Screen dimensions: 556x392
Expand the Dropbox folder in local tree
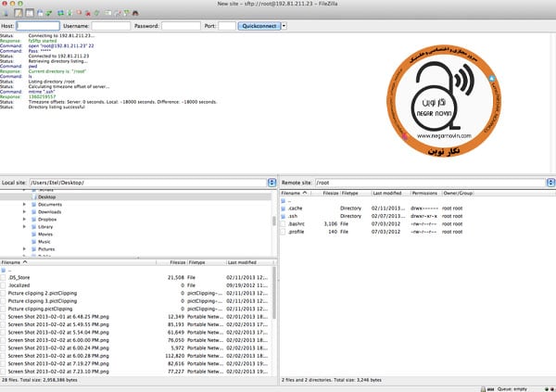[x=24, y=220]
